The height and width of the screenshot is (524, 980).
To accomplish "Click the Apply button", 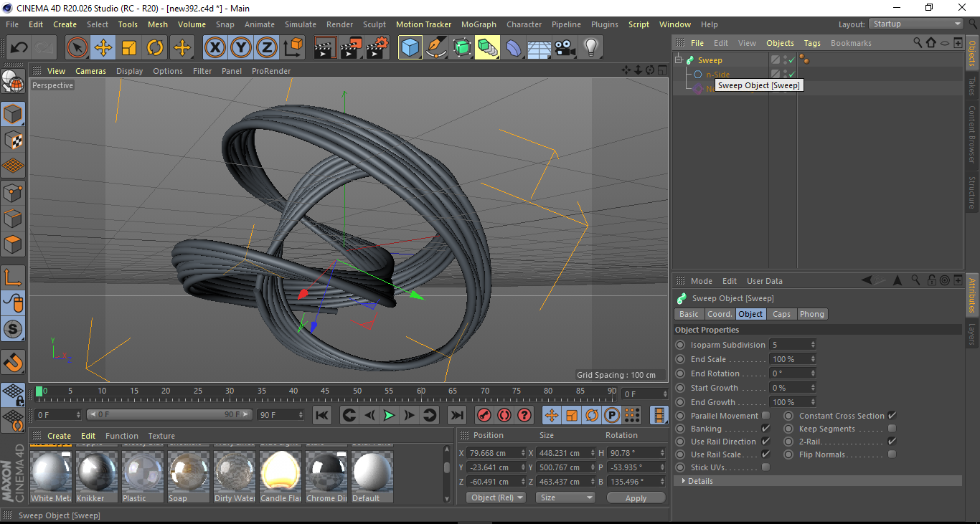I will (636, 497).
